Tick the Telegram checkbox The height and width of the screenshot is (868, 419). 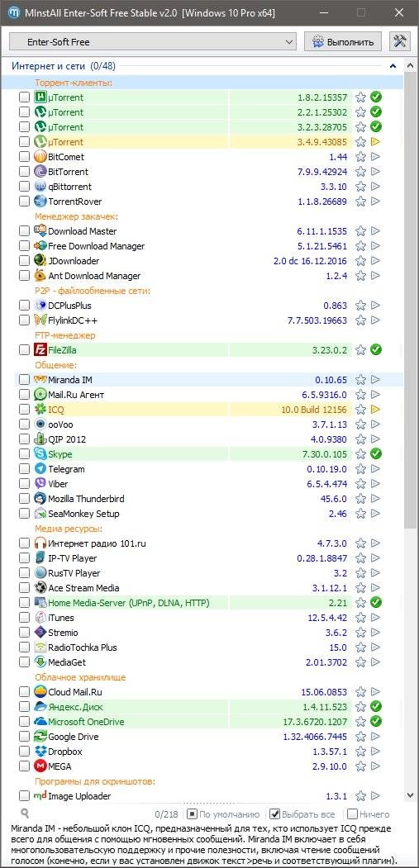25,469
